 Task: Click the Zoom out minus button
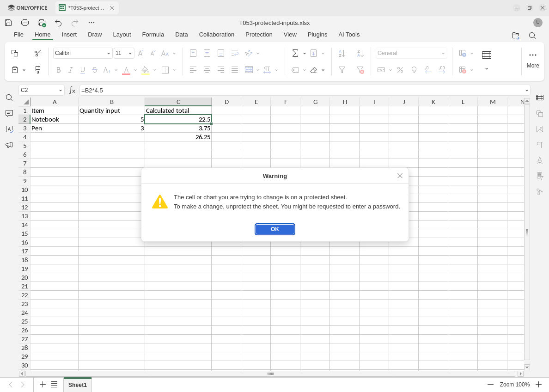tap(490, 385)
